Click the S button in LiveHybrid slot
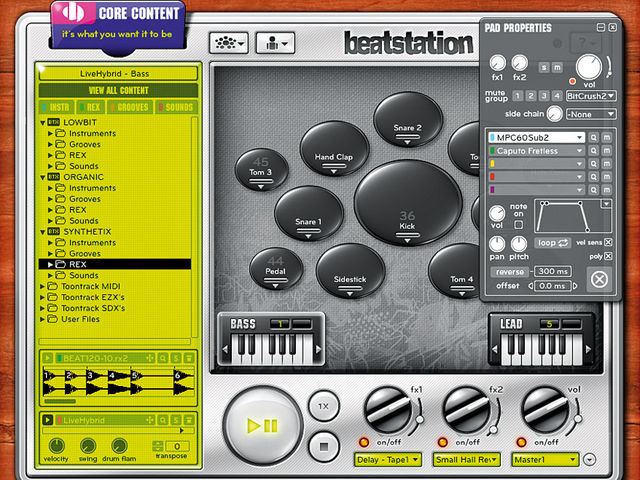Viewport: 640px width, 480px height. point(176,420)
